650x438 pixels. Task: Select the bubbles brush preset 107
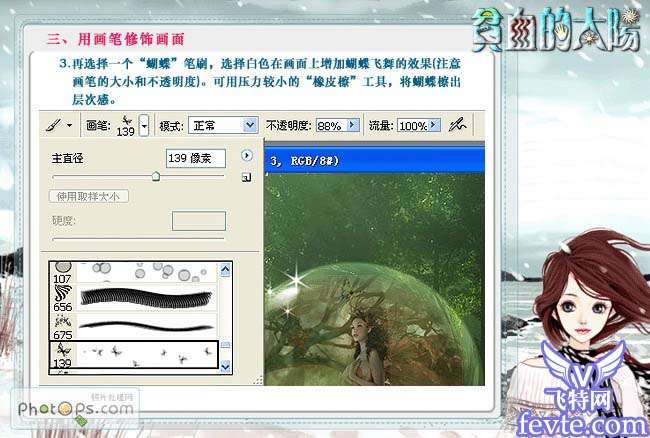(133, 272)
